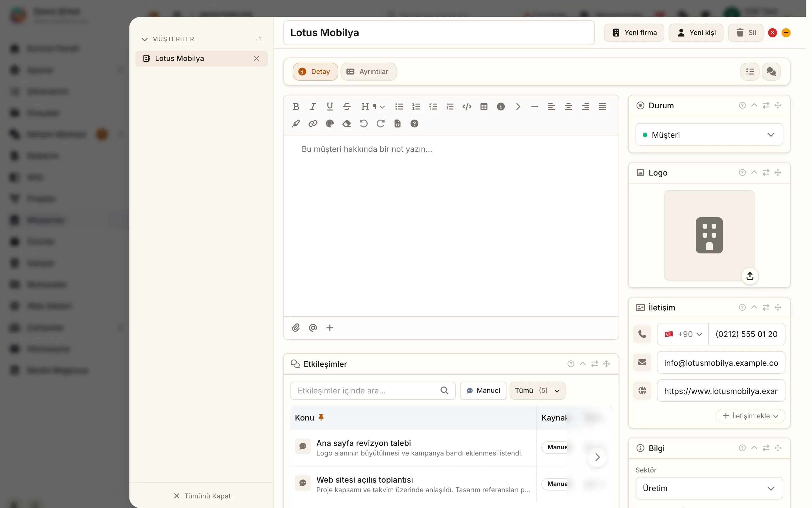Open the comments chat icon beside tabs

(x=771, y=72)
